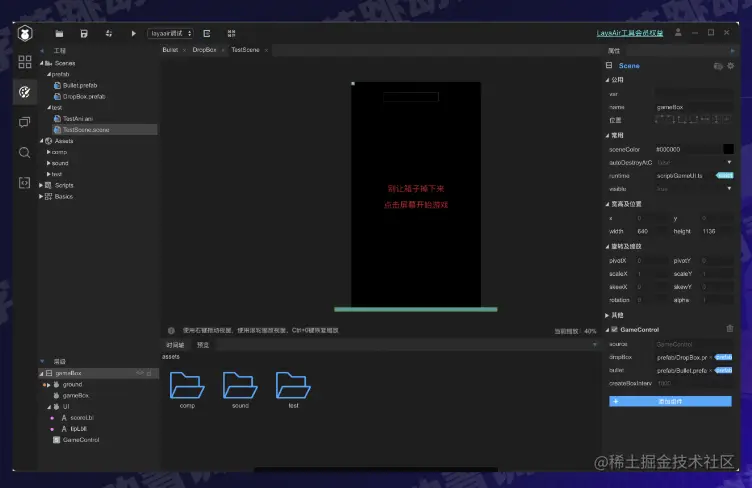Select TestAni.ani file
Image resolution: width=752 pixels, height=488 pixels.
coord(78,118)
